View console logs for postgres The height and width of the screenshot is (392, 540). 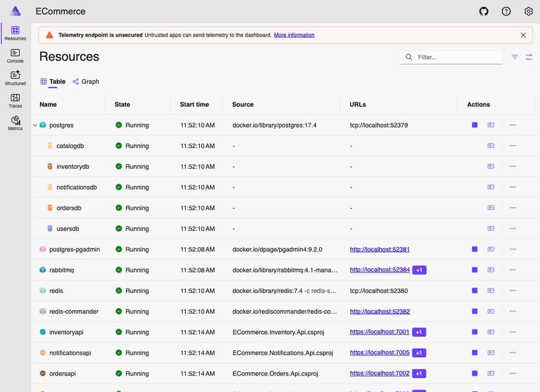[491, 124]
